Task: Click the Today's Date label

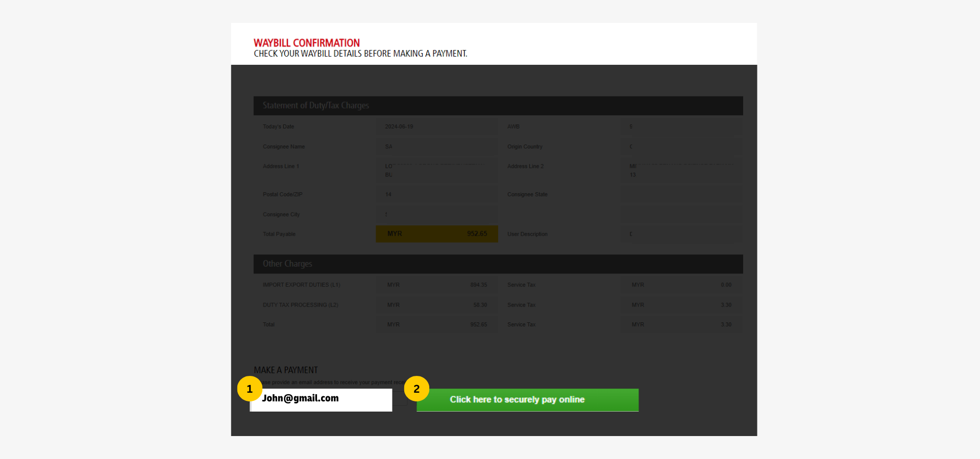Action: click(x=278, y=126)
